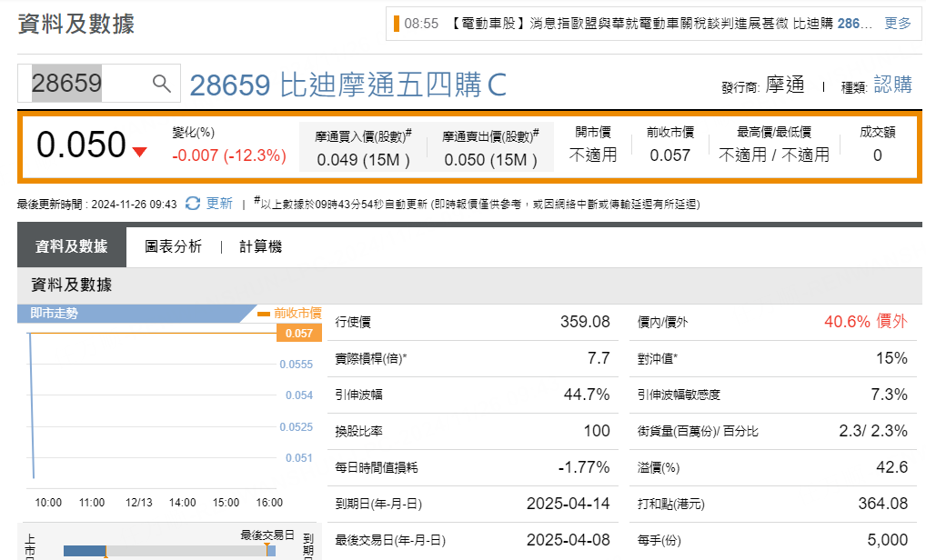
Task: Click the refresh arrows icon
Action: click(x=193, y=204)
